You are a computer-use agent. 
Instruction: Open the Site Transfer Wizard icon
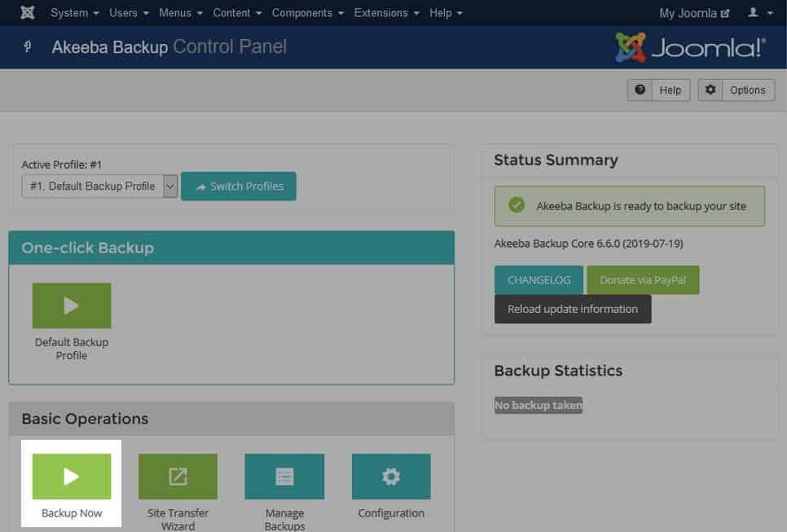(178, 477)
